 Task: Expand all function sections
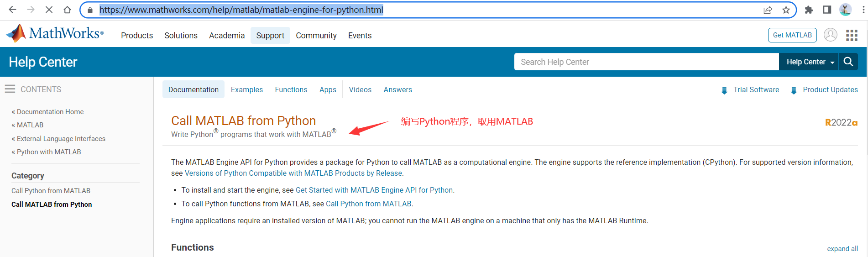tap(842, 249)
